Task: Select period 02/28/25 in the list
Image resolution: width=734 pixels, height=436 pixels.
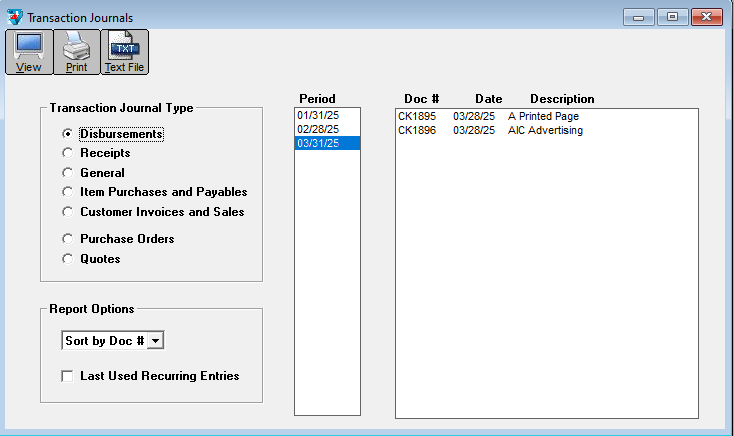Action: [317, 130]
